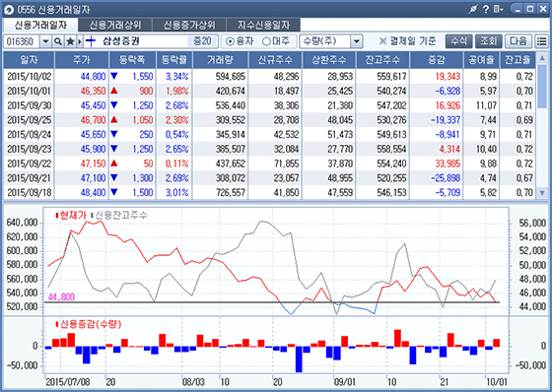Click the favorites star icon
This screenshot has width=552, height=392.
coord(70,41)
